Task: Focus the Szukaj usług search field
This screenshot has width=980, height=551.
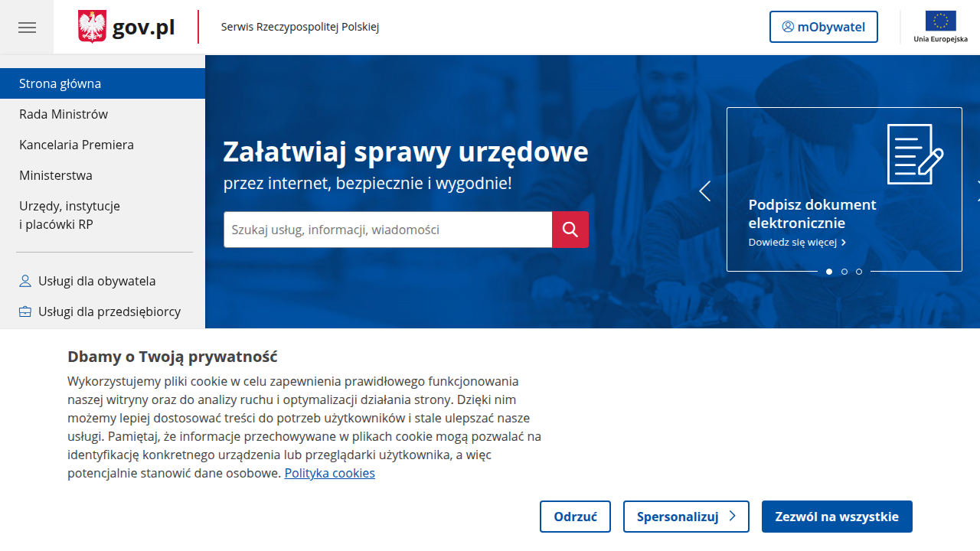Action: tap(387, 230)
